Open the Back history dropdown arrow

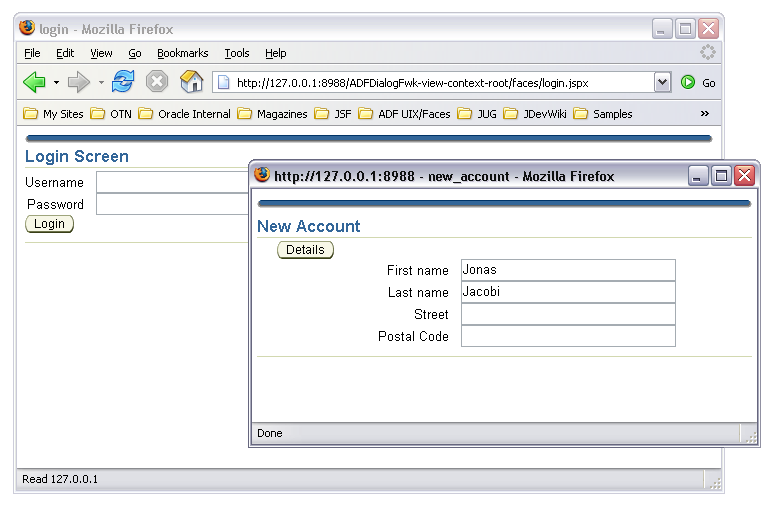click(57, 83)
